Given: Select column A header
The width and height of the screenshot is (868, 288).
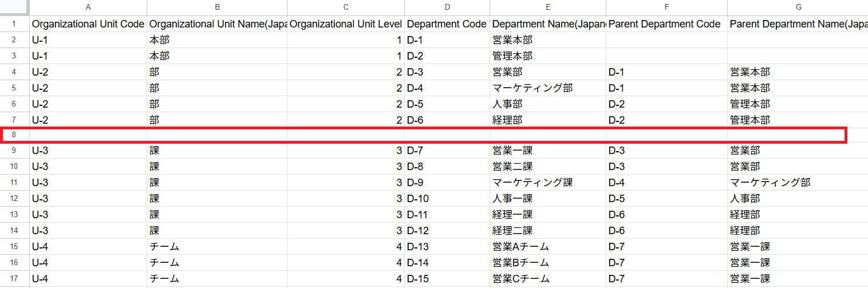Looking at the screenshot, I should [88, 7].
